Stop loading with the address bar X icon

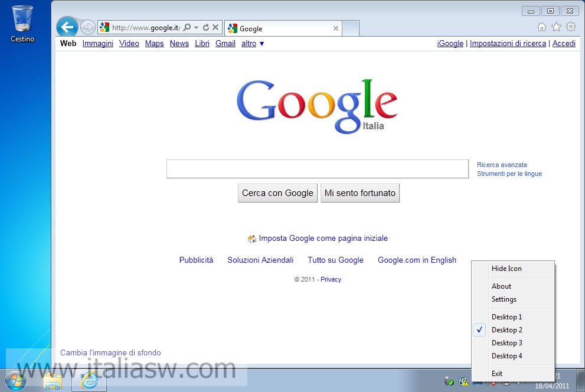(215, 27)
